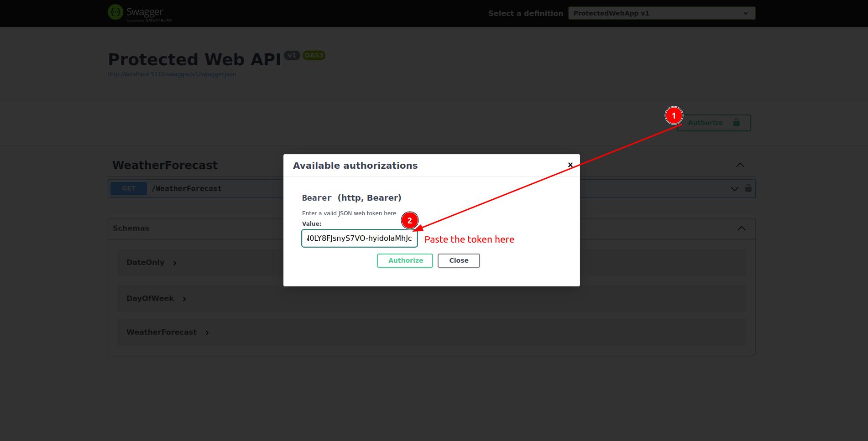This screenshot has height=441, width=868.
Task: Open the Select a definition dropdown
Action: pos(661,13)
